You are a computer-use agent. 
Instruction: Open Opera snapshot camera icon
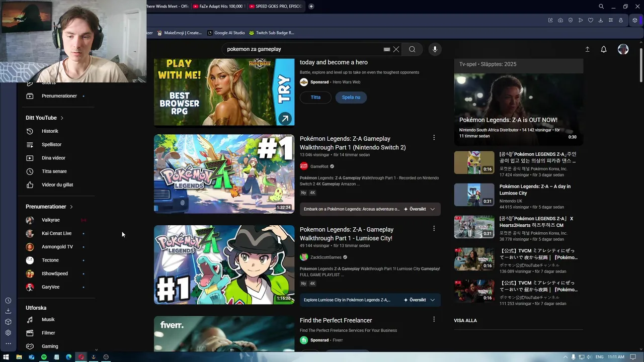(560, 20)
